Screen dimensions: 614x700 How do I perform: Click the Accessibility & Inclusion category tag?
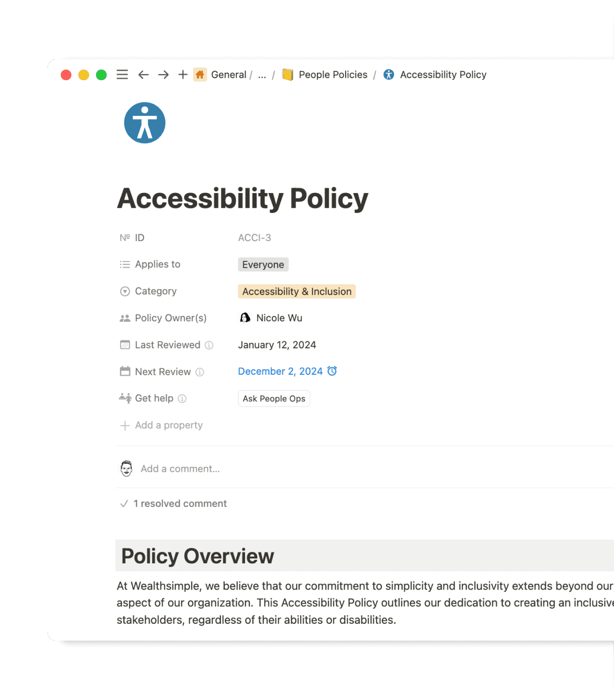(x=297, y=291)
